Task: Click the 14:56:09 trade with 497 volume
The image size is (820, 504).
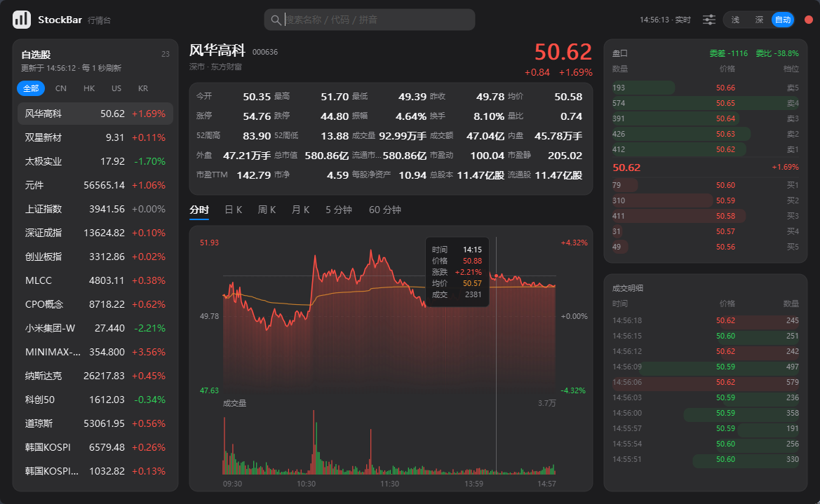Action: coord(706,367)
